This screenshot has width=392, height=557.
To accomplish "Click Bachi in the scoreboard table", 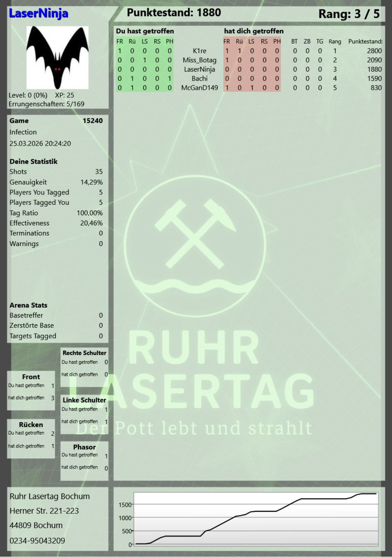I will (x=200, y=79).
